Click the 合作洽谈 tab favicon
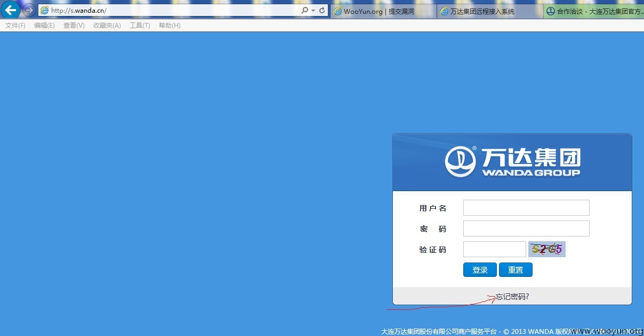644x336 pixels. 551,11
